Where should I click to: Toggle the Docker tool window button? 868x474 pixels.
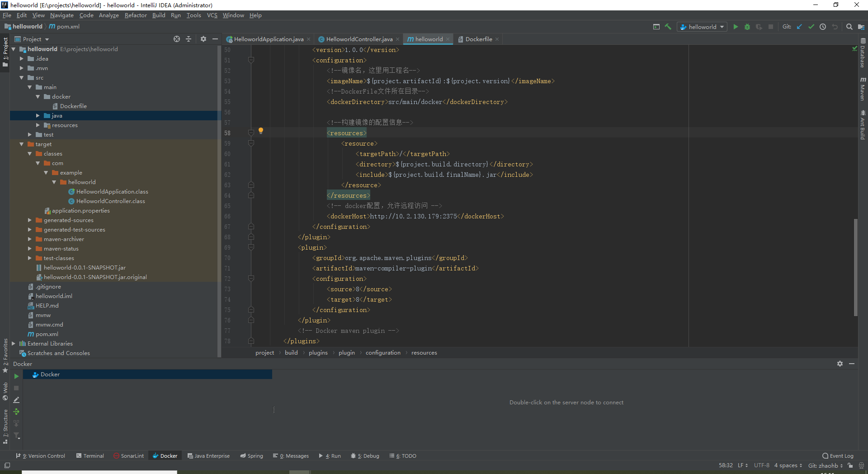(165, 456)
